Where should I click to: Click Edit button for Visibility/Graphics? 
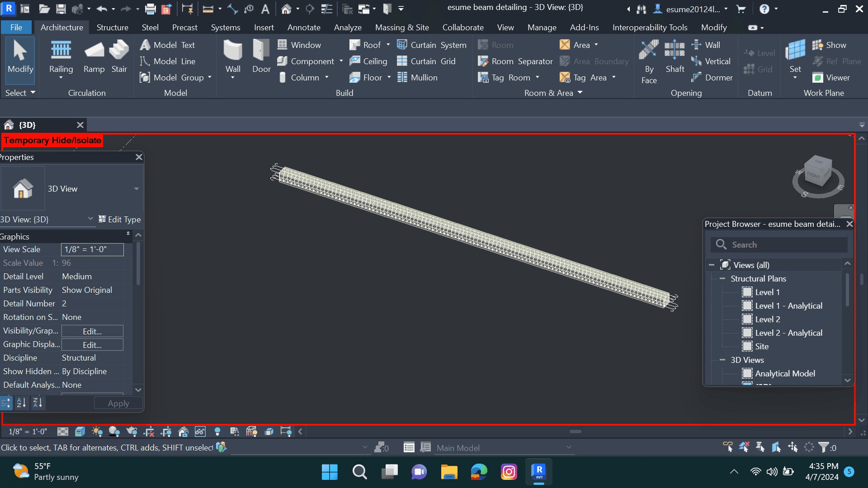pyautogui.click(x=92, y=331)
